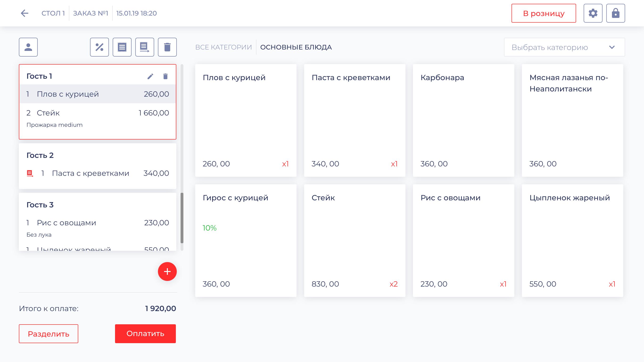The height and width of the screenshot is (362, 644).
Task: Delete order with toolbar trash icon
Action: point(167,47)
